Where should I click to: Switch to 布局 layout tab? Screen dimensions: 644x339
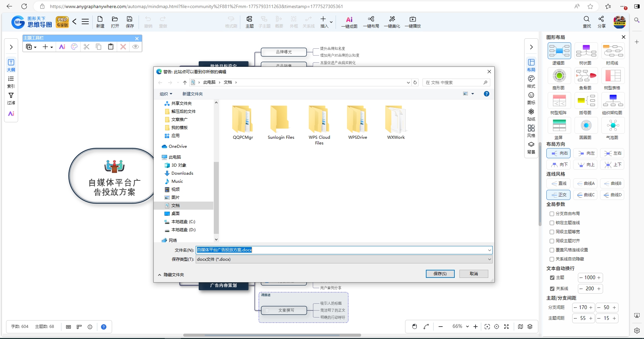click(x=531, y=65)
